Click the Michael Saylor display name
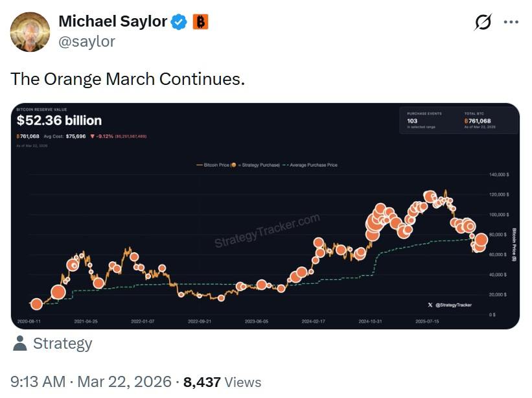Image resolution: width=532 pixels, height=398 pixels. [114, 20]
